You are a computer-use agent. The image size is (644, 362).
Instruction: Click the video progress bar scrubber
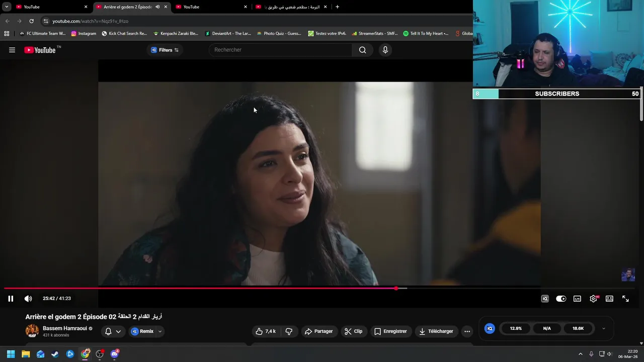396,288
